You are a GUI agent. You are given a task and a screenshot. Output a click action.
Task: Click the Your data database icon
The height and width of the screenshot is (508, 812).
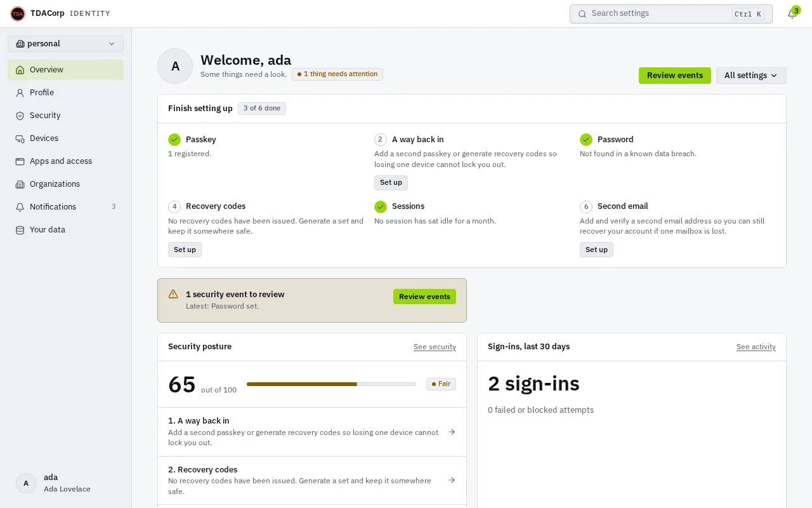[20, 230]
